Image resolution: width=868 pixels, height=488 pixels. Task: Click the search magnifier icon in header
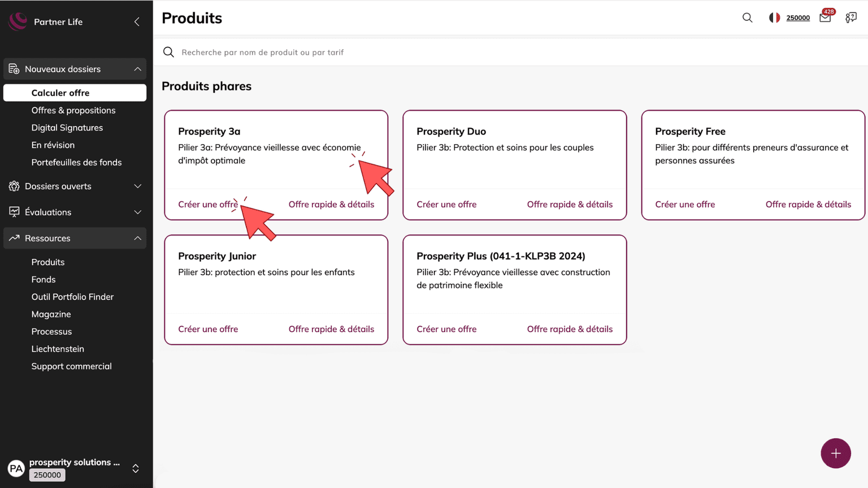(747, 18)
